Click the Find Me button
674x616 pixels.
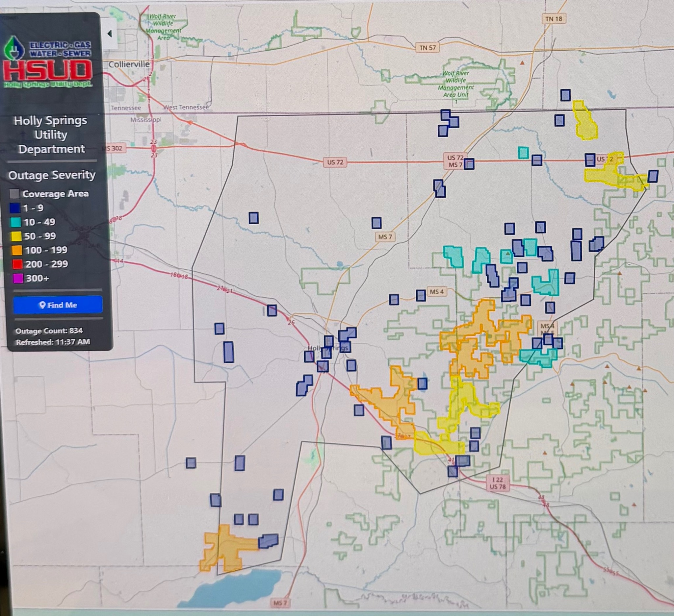[58, 305]
